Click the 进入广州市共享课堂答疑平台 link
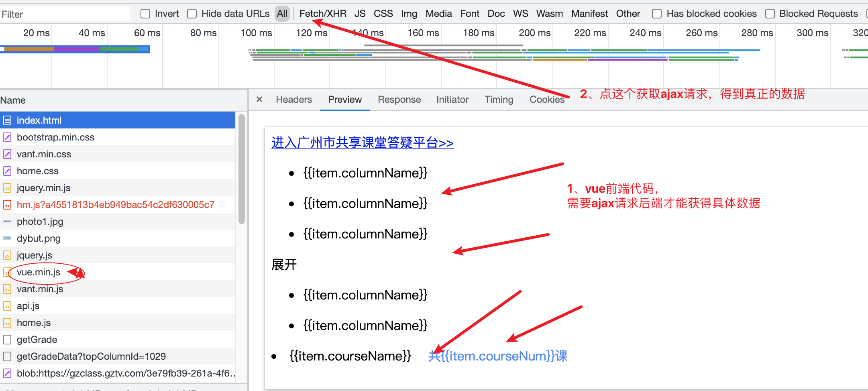868x391 pixels. coord(363,143)
